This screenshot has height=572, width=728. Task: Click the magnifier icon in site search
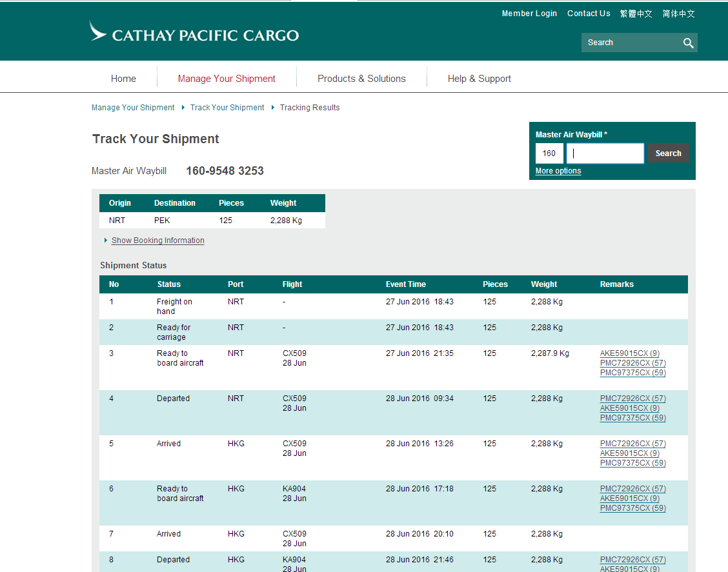tap(688, 43)
